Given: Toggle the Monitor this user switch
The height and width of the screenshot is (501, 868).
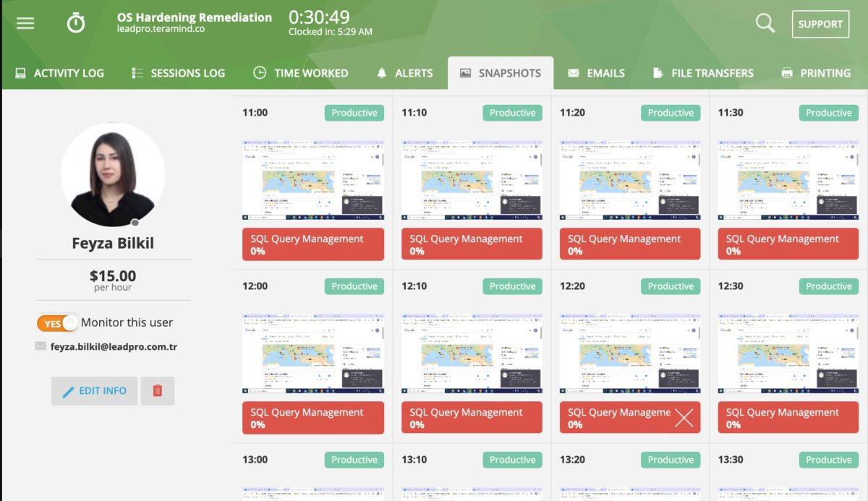Looking at the screenshot, I should 57,323.
